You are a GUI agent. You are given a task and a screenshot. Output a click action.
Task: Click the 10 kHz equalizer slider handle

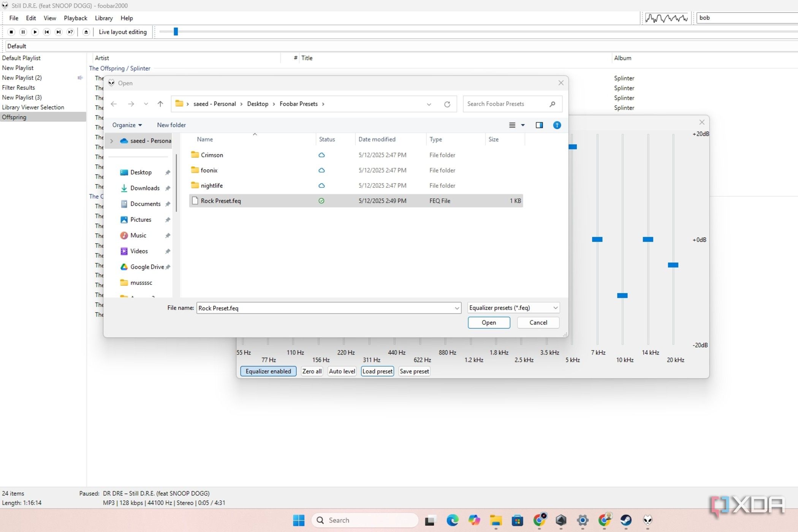(x=622, y=296)
